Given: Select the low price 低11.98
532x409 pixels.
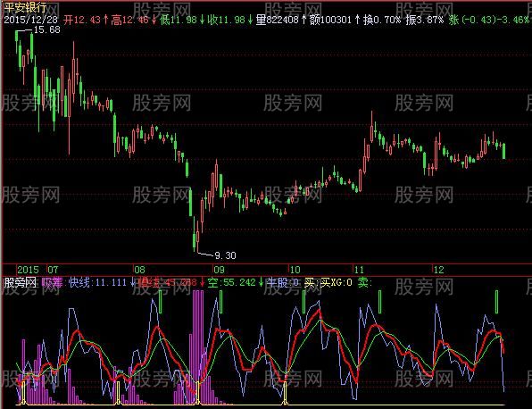Looking at the screenshot, I should pos(179,20).
